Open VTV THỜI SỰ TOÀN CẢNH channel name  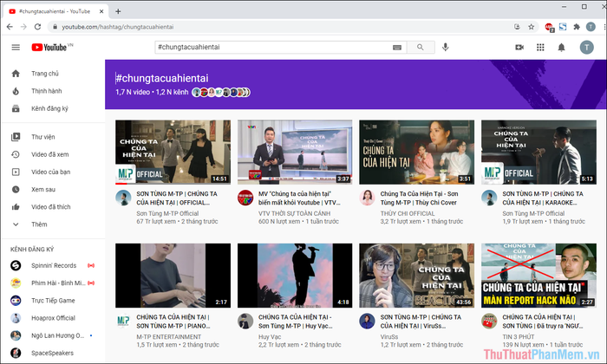tap(294, 213)
